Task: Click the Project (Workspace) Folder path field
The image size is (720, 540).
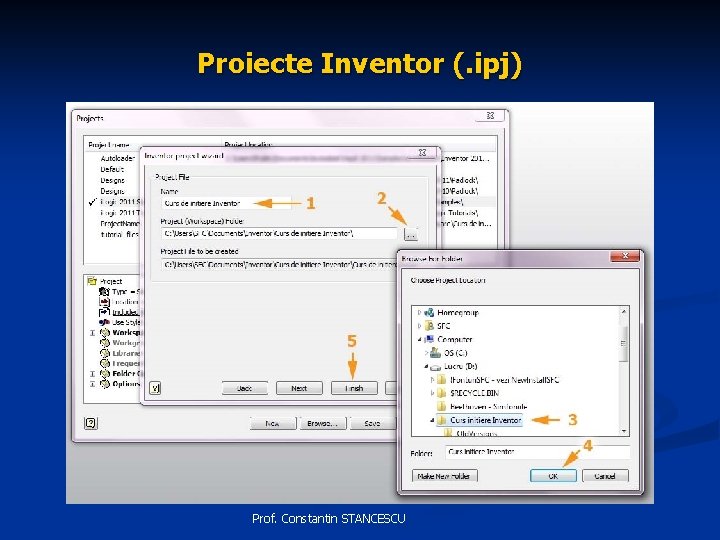Action: [x=279, y=234]
